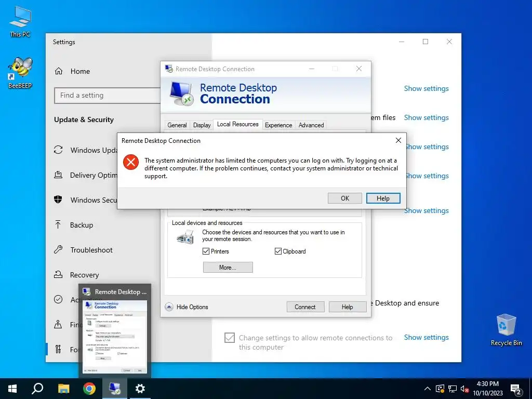Click OK in the error dialog
This screenshot has width=532, height=399.
(x=345, y=198)
